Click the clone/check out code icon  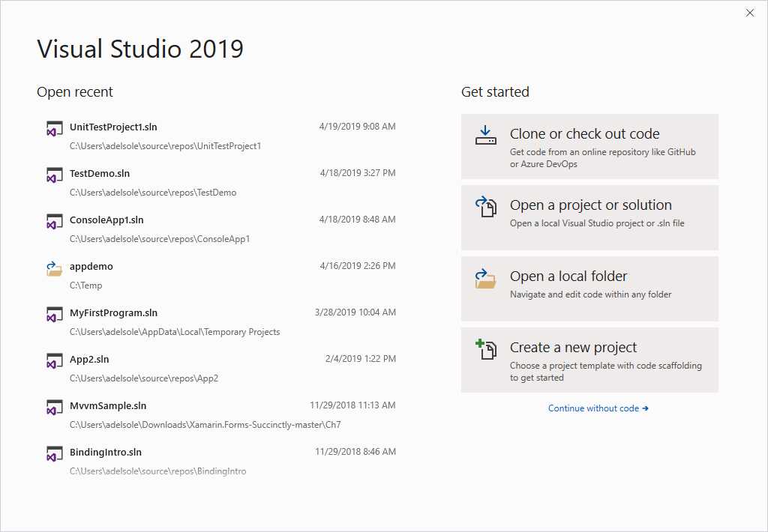(485, 134)
